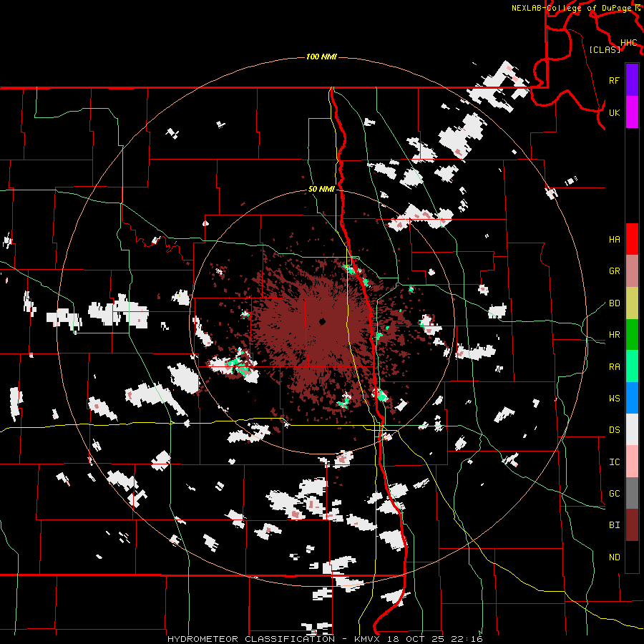The width and height of the screenshot is (644, 644).
Task: Click the 'WS' legend label text
Action: [x=614, y=398]
